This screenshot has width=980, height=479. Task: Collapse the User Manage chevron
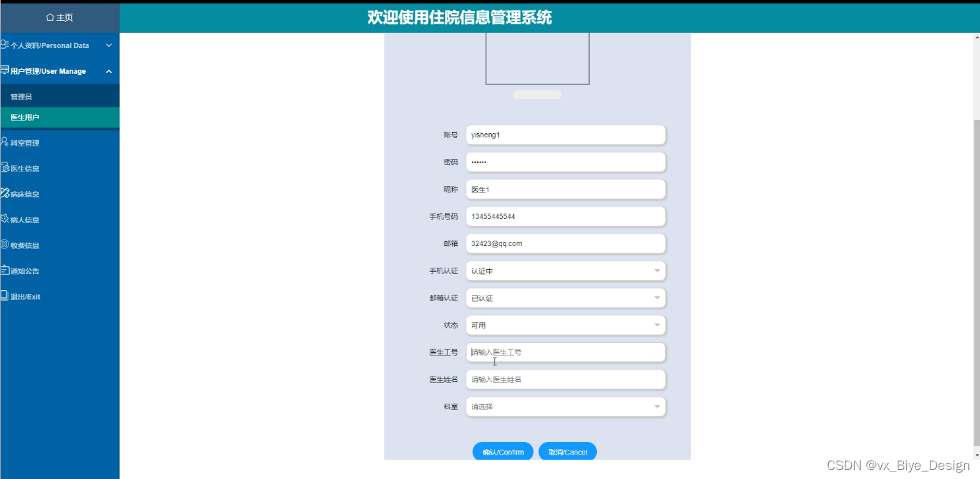click(109, 71)
